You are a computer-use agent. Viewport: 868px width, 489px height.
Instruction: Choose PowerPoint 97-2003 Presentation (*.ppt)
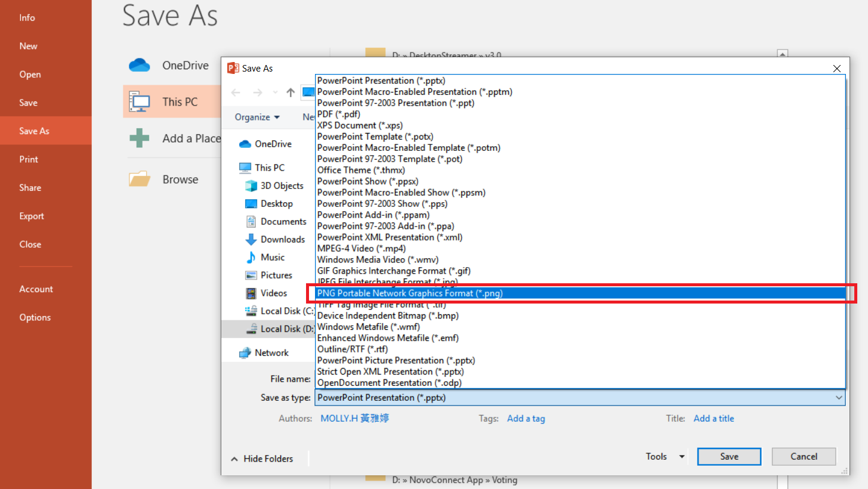tap(580, 103)
